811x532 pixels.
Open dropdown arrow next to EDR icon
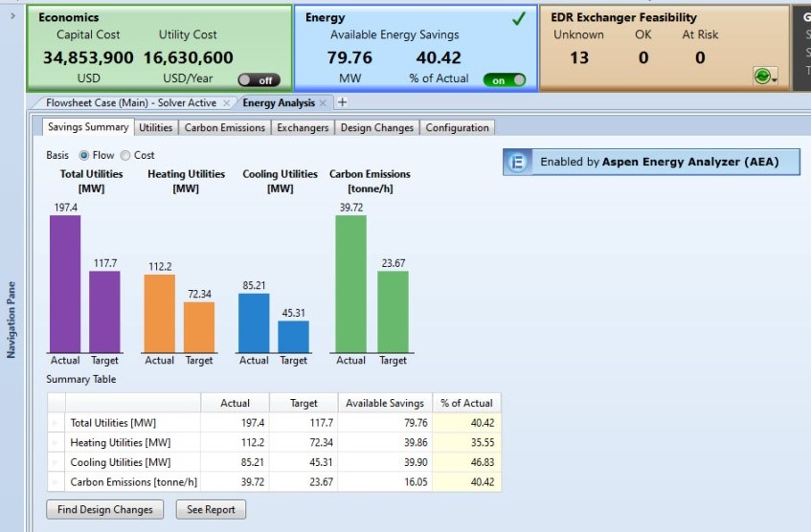(x=774, y=78)
